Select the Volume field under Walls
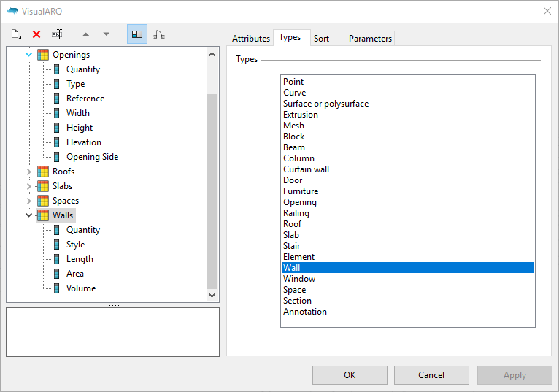The width and height of the screenshot is (559, 392). [81, 288]
